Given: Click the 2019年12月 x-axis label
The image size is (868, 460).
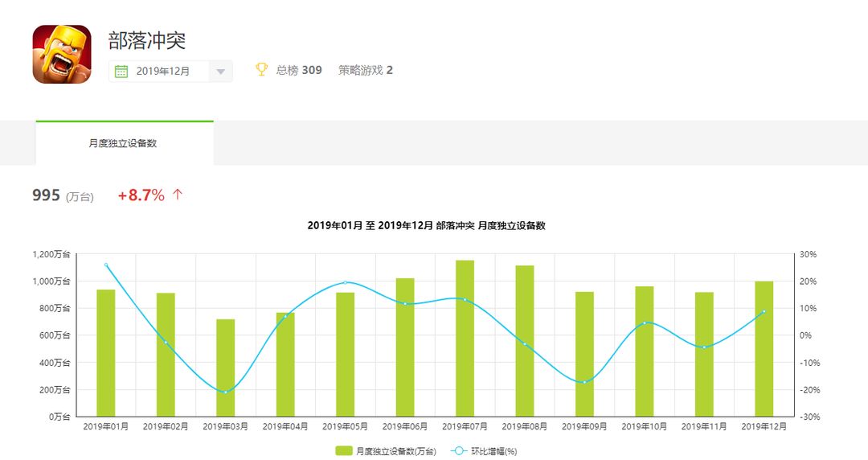Looking at the screenshot, I should point(764,427).
